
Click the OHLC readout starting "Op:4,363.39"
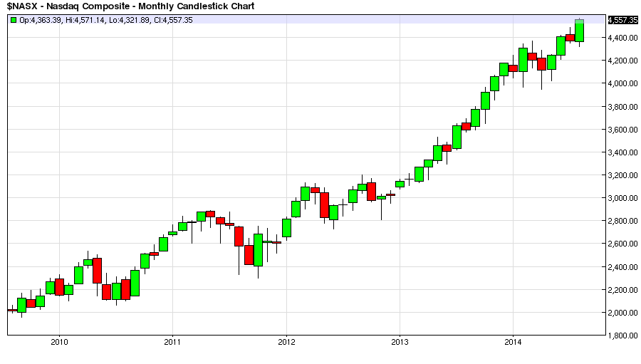point(105,20)
